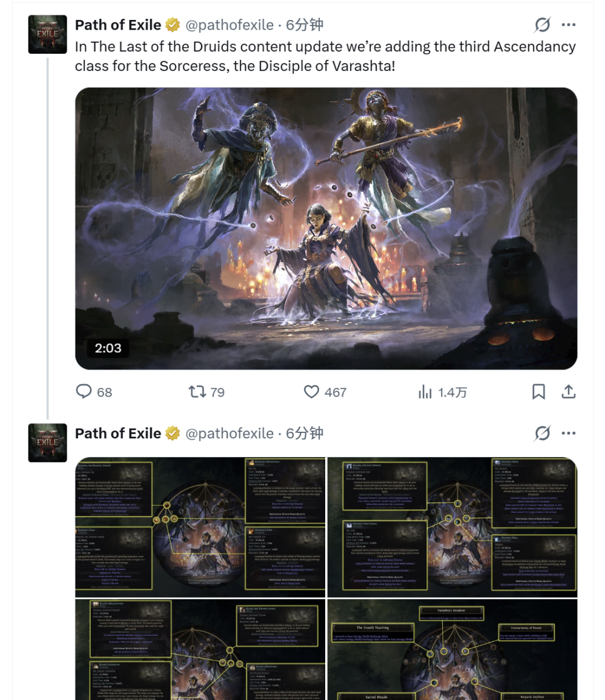Open the top-left ascendancy tree image
Screen dimensions: 605x700
point(200,527)
